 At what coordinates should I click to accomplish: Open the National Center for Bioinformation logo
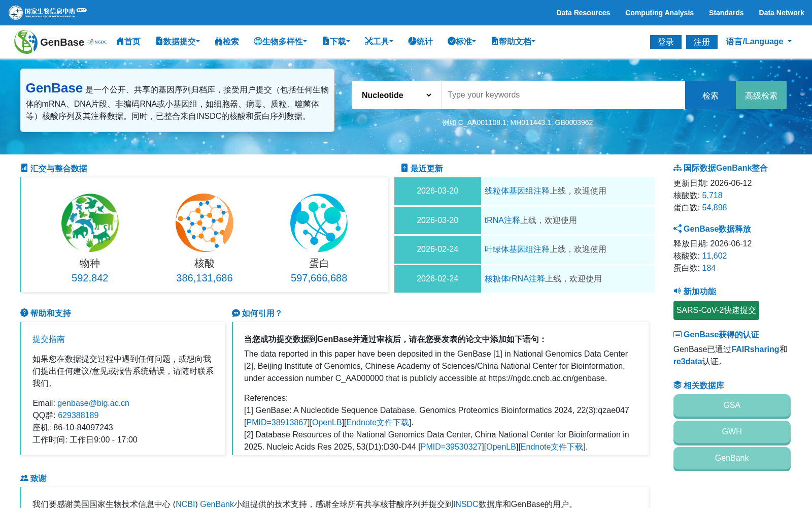[x=48, y=12]
